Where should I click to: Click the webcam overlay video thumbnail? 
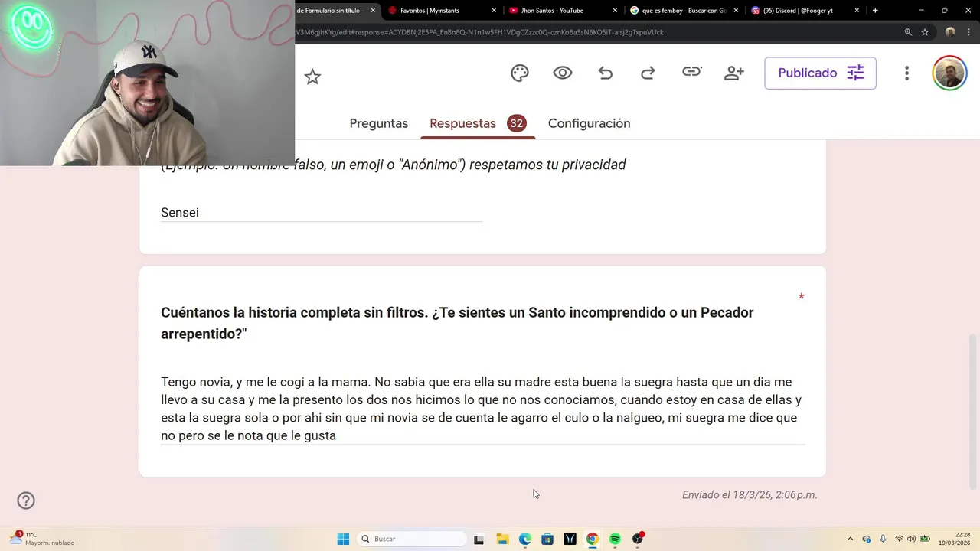147,83
